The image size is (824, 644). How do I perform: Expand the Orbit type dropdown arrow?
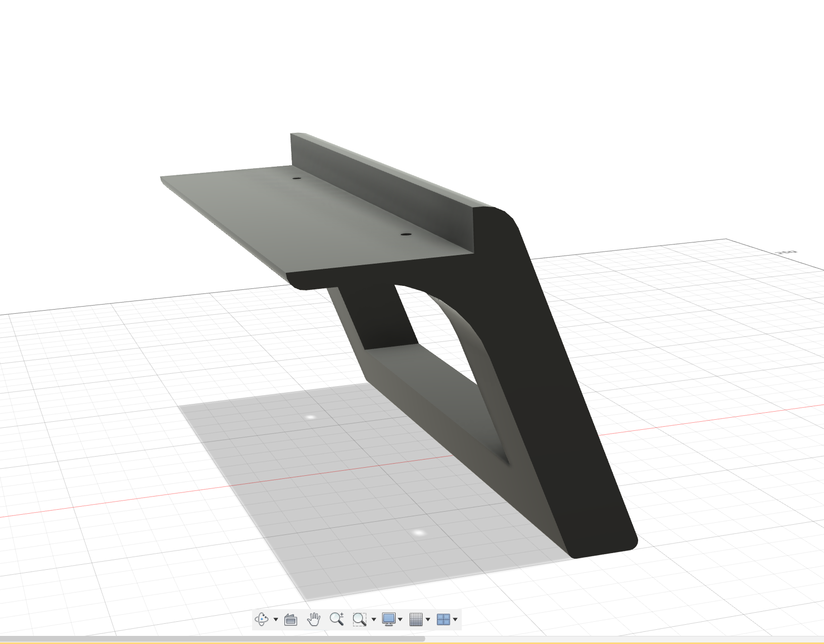(x=275, y=620)
